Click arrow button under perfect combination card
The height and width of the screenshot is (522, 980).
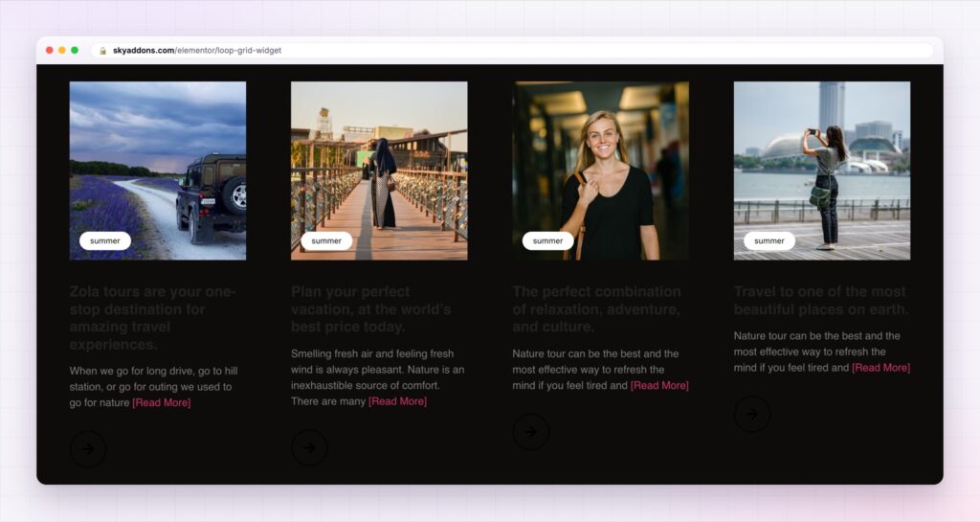(530, 431)
